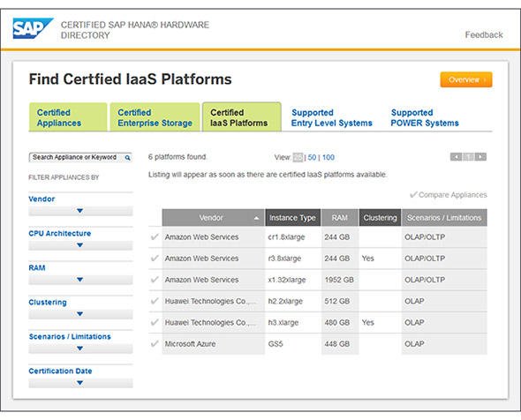Go to previous page arrow
The image size is (521, 420).
coord(456,157)
